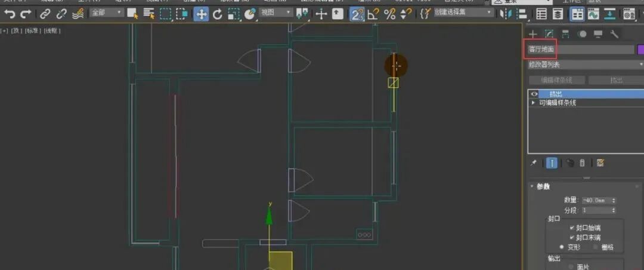Screen dimensions: 644x270
Task: Select the Unlink Selection icon
Action: (61, 14)
